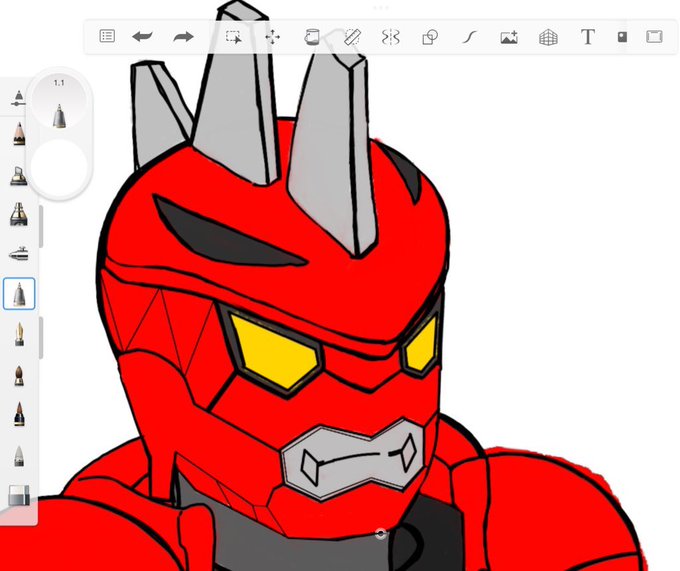Pick the Pencil brush

(19, 134)
